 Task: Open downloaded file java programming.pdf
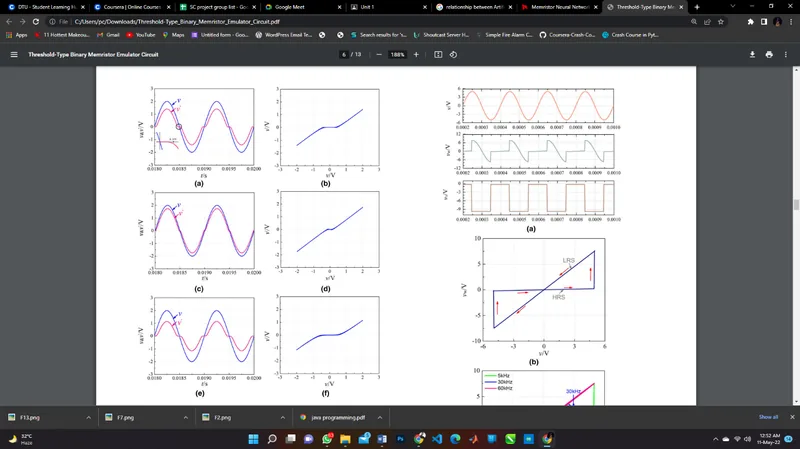click(338, 417)
